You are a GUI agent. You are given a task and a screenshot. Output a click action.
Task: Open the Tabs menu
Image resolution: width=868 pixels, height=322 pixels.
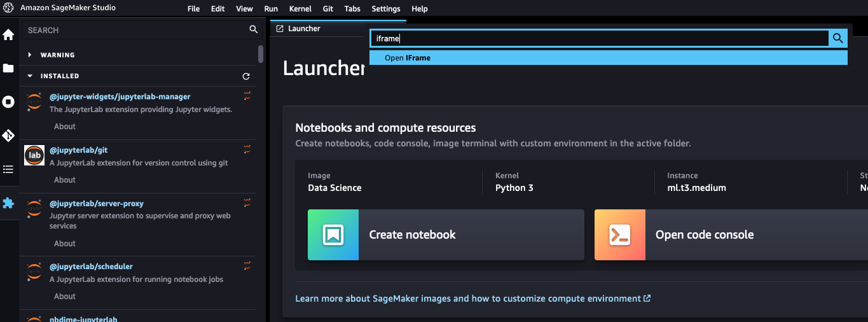pyautogui.click(x=352, y=9)
